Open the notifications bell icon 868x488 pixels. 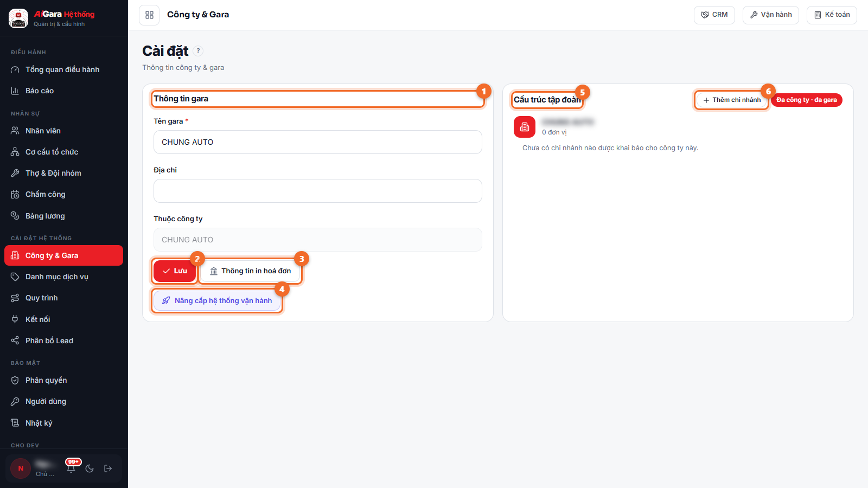coord(71,468)
